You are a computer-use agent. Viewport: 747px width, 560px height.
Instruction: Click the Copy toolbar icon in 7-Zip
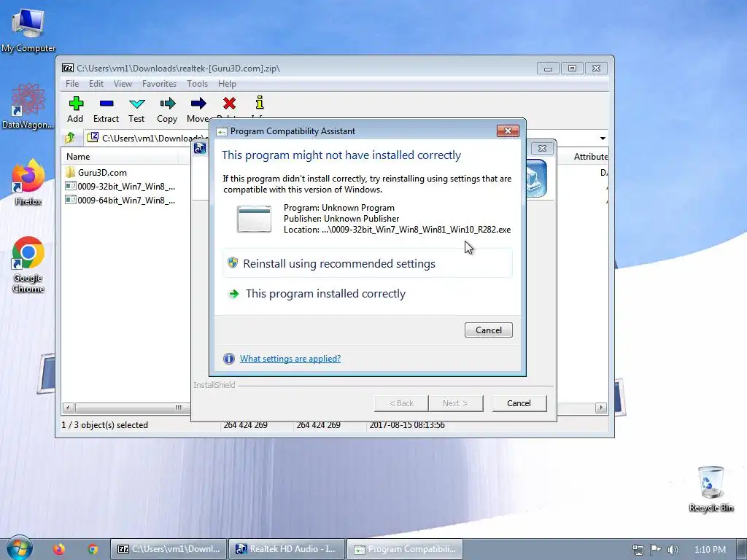coord(167,104)
